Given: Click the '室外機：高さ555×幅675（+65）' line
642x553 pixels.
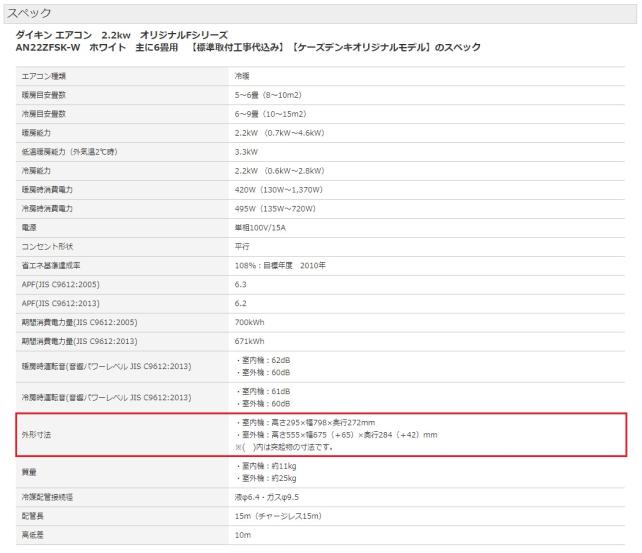Looking at the screenshot, I should tap(336, 435).
